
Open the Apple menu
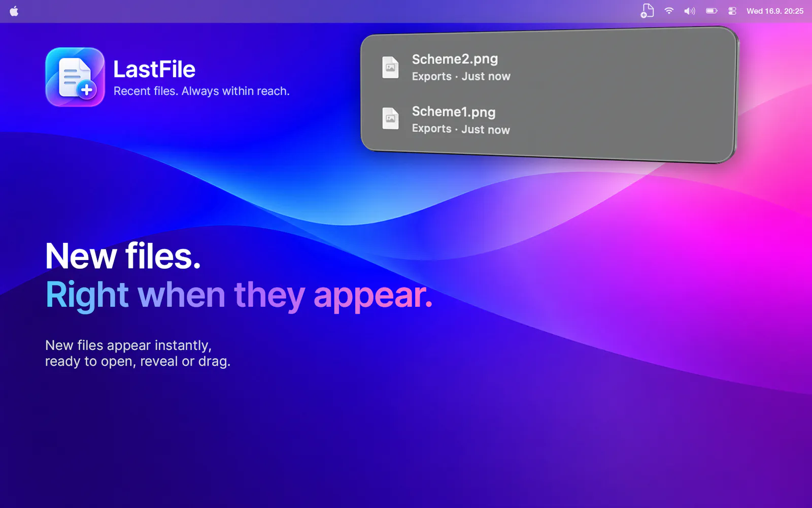click(x=14, y=11)
